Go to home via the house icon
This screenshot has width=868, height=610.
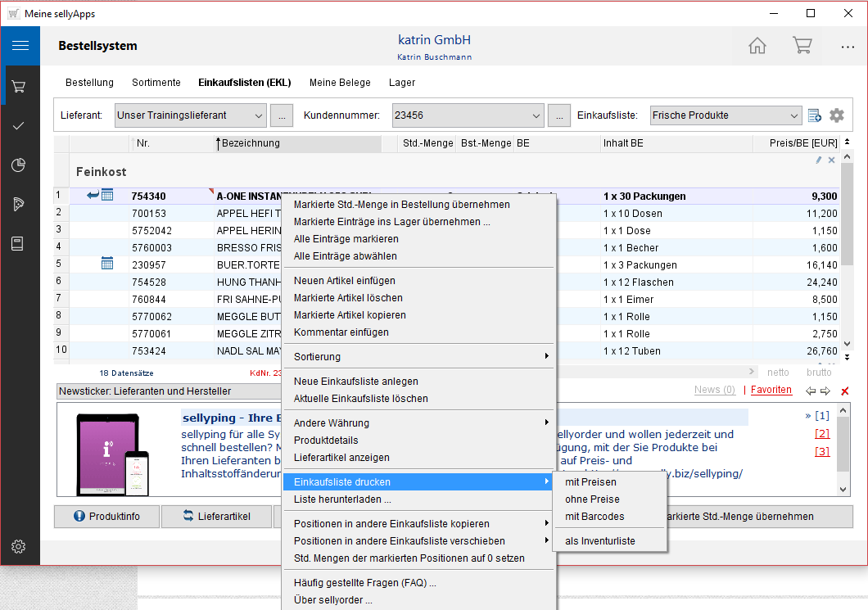pos(757,46)
